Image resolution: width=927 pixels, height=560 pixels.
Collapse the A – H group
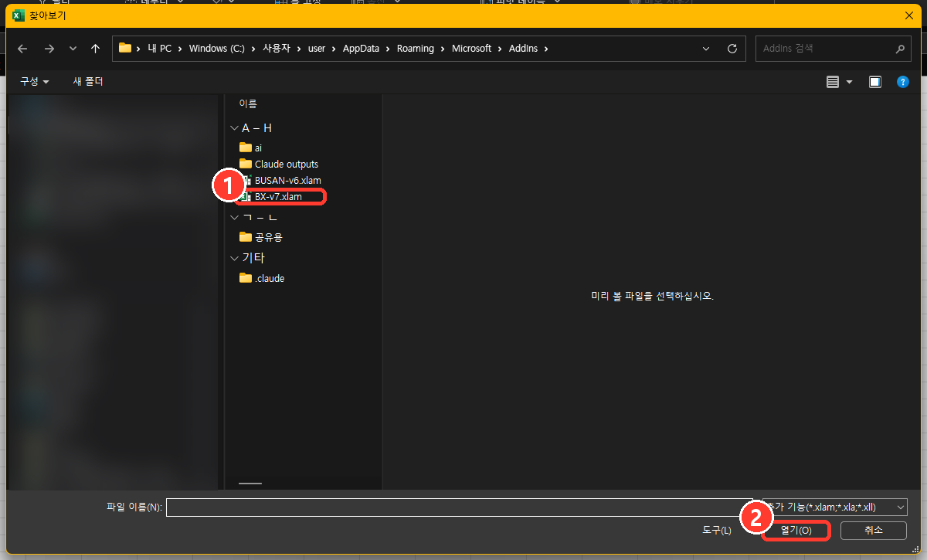point(234,128)
